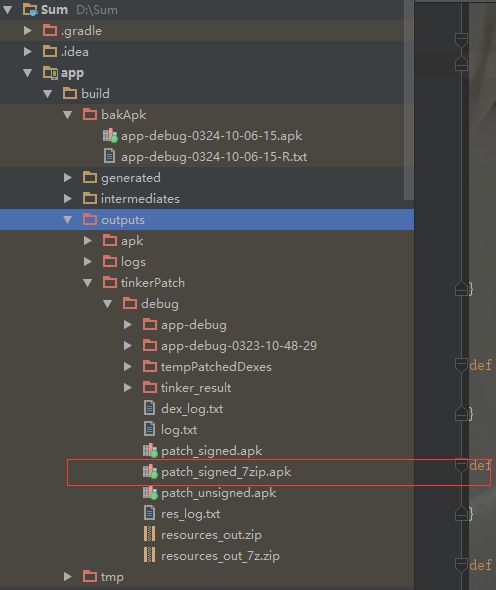The width and height of the screenshot is (496, 590).
Task: Select the logs folder label
Action: (133, 262)
